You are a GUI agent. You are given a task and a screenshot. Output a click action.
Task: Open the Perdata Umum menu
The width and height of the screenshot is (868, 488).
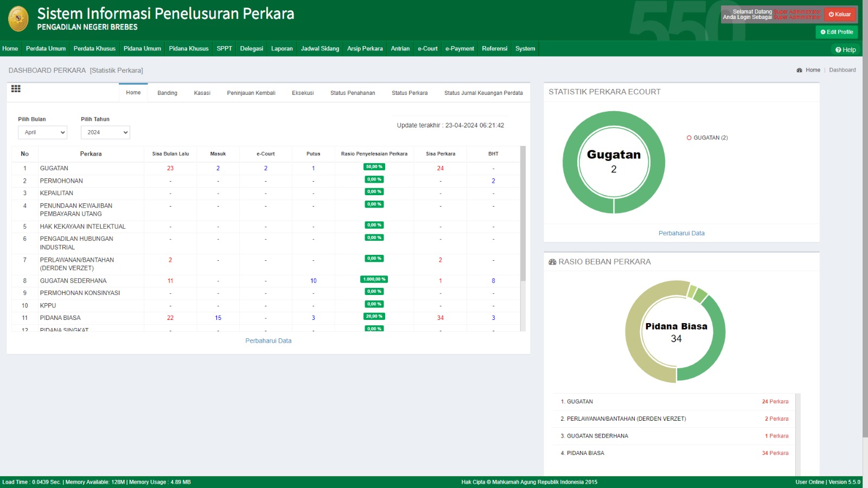[46, 49]
